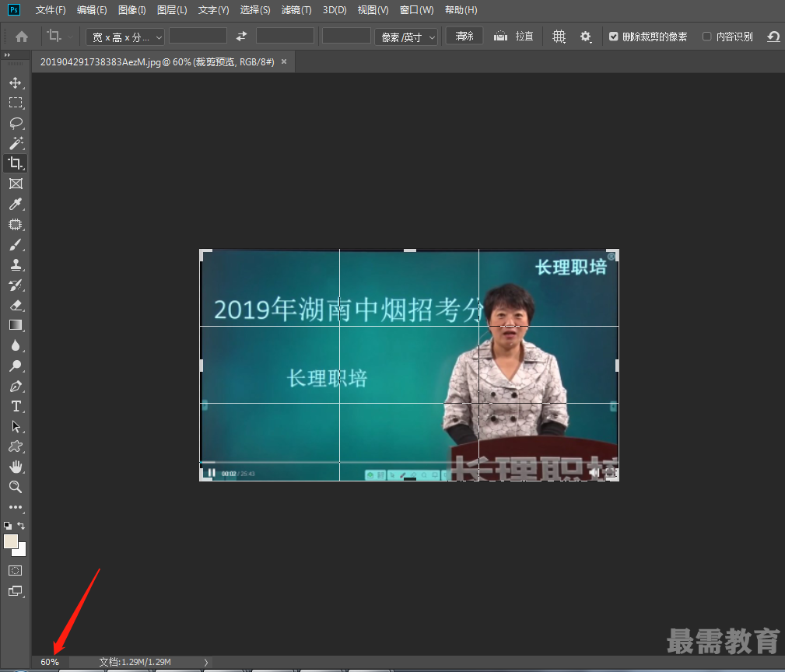The width and height of the screenshot is (785, 672).
Task: Open the 滤镜(T) menu
Action: (296, 10)
